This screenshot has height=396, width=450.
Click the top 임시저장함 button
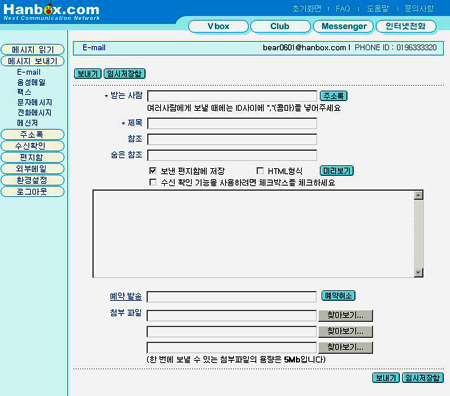[125, 74]
